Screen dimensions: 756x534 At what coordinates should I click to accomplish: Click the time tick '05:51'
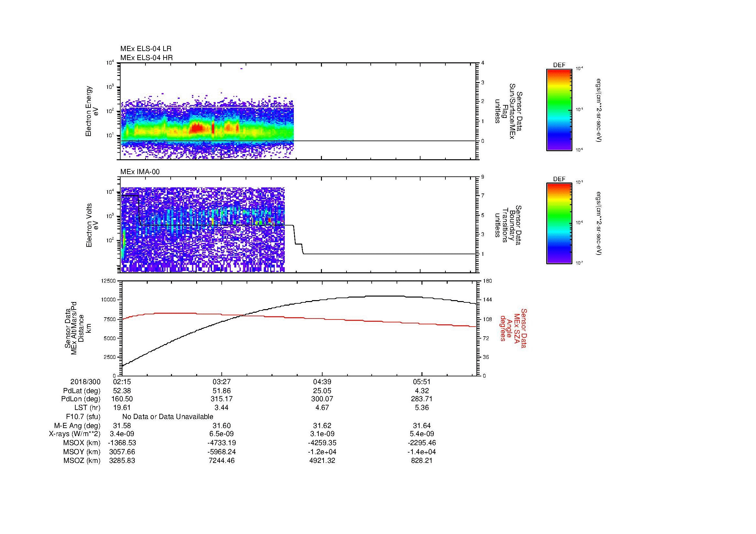point(422,382)
